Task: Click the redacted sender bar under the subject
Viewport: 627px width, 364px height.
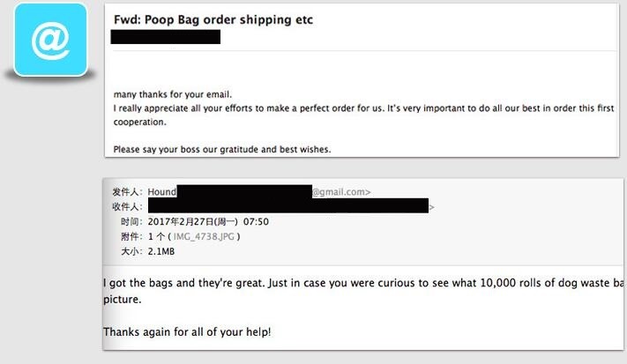Action: coord(165,37)
